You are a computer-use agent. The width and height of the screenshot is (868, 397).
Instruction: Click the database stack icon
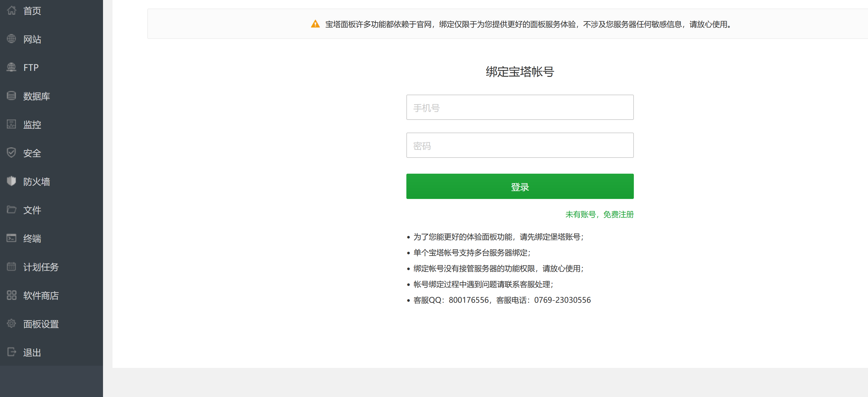11,96
